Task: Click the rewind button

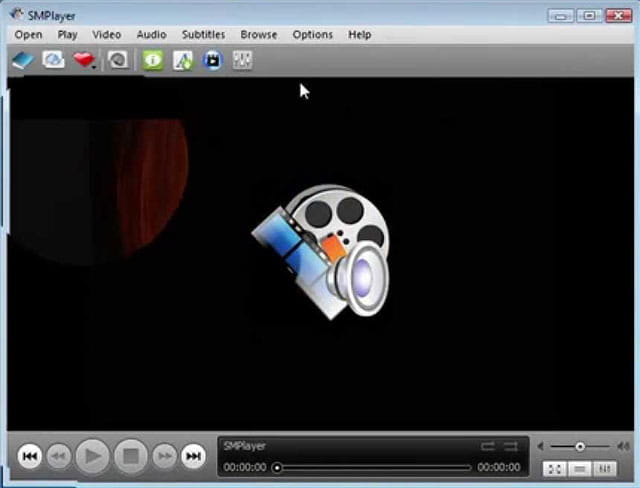Action: pyautogui.click(x=59, y=456)
